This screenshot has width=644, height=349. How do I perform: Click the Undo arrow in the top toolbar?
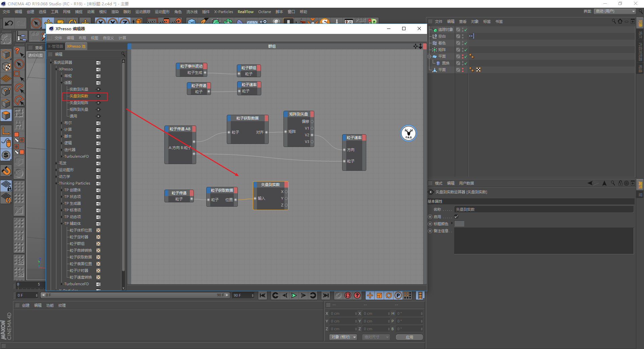point(9,23)
